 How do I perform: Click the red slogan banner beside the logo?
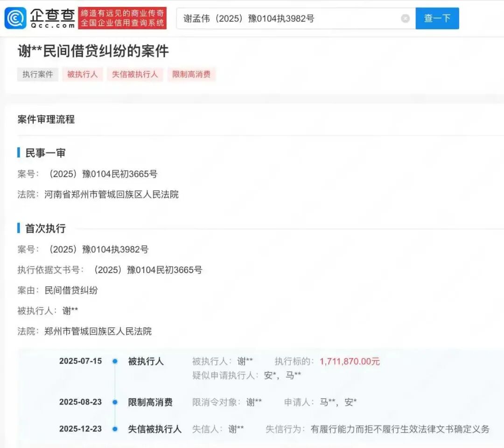(x=123, y=18)
